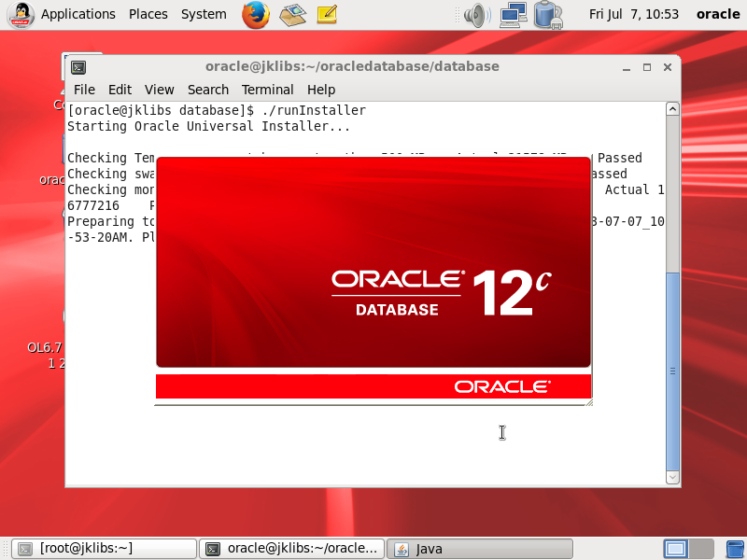Open the Terminal menu in menubar
747x560 pixels.
click(267, 90)
